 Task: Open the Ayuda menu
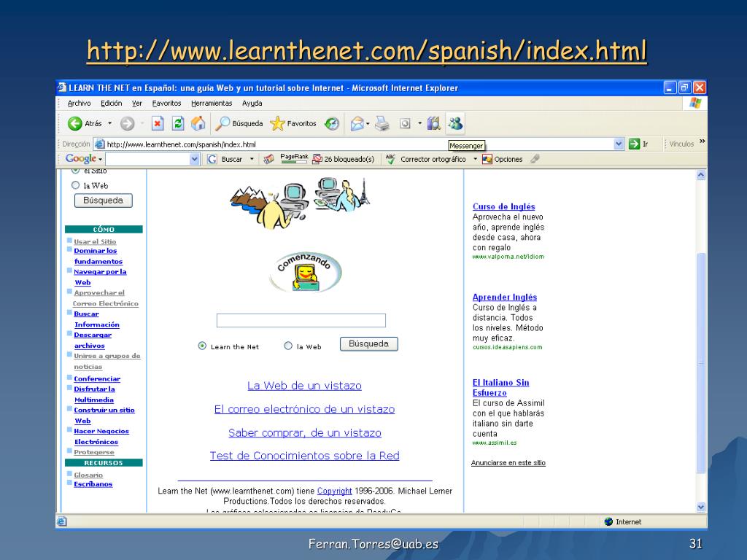tap(252, 104)
